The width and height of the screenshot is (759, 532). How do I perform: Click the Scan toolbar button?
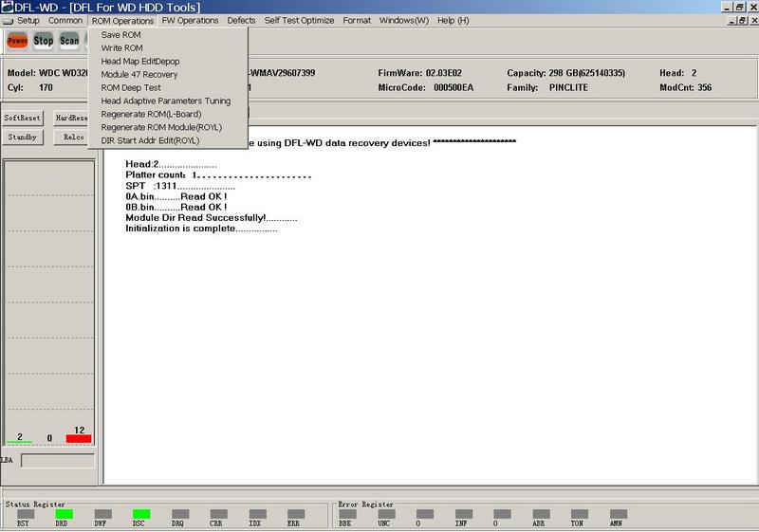69,41
